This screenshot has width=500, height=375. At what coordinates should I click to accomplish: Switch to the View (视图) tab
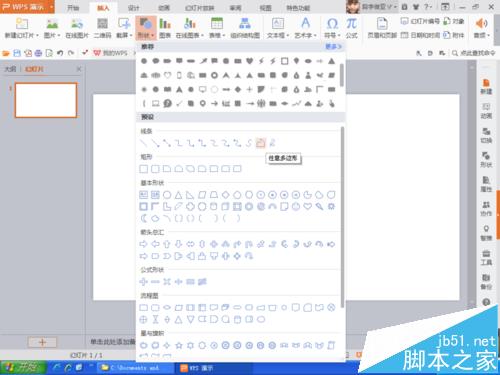(x=265, y=8)
